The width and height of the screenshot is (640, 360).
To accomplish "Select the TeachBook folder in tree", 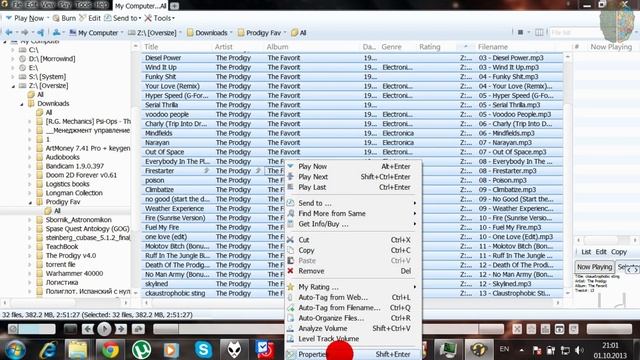I will pos(62,247).
